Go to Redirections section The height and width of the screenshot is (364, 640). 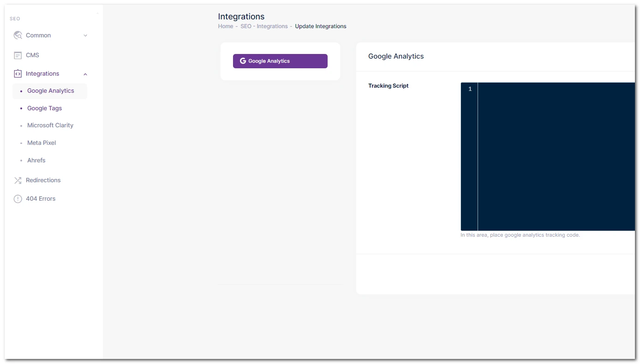pyautogui.click(x=43, y=180)
